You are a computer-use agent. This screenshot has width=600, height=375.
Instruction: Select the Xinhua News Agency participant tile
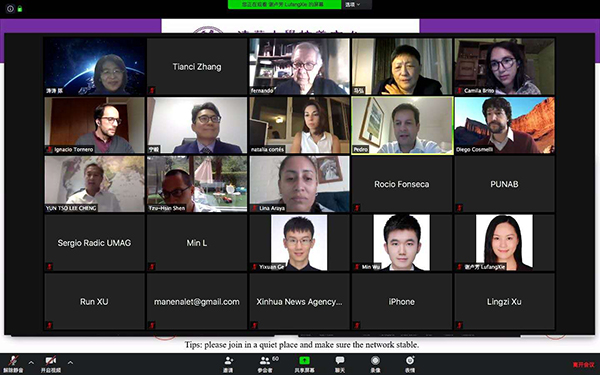tap(300, 302)
